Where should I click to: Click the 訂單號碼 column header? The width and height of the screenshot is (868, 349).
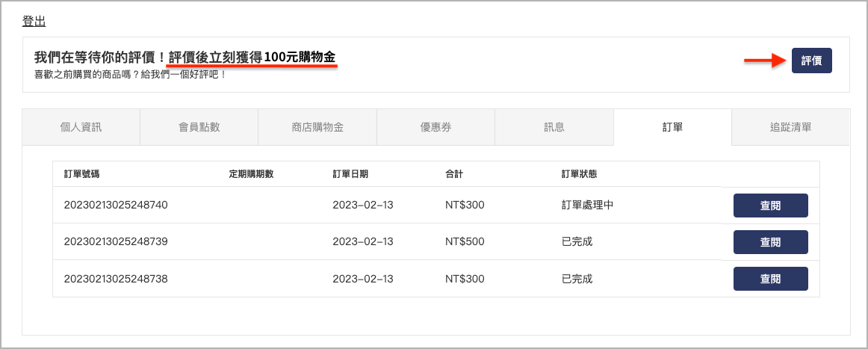(81, 174)
